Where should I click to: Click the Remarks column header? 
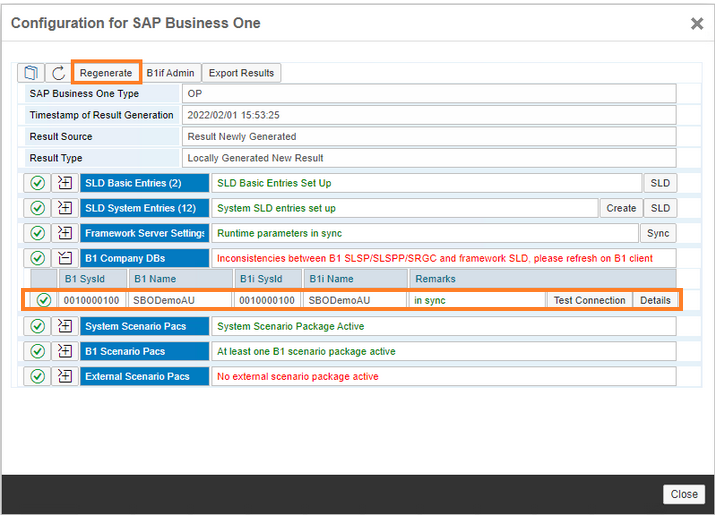[543, 279]
